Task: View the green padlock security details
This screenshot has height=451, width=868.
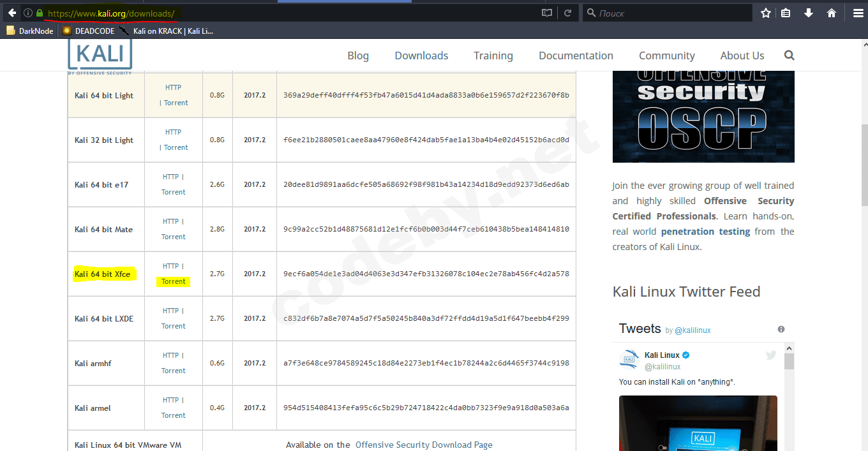Action: pyautogui.click(x=40, y=13)
